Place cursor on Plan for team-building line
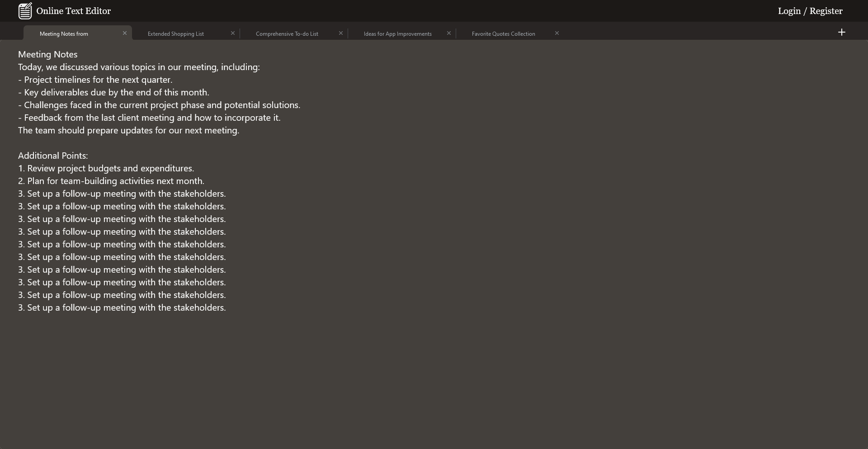 tap(111, 181)
